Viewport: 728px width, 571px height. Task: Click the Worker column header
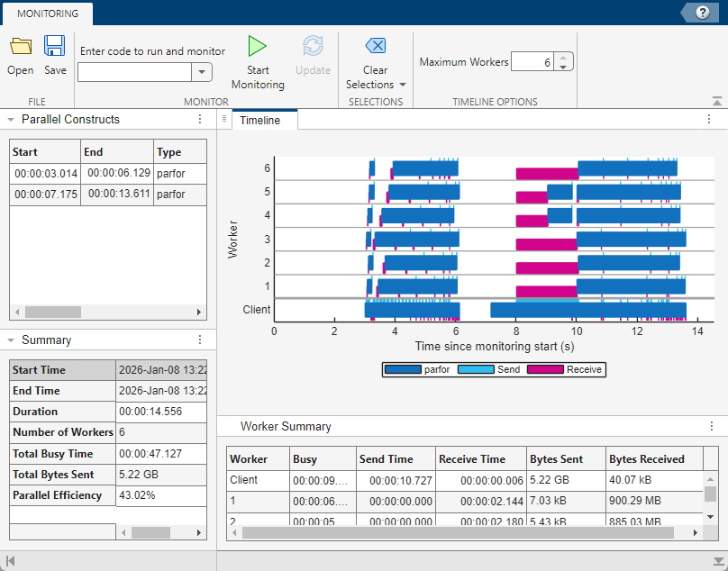(x=259, y=459)
